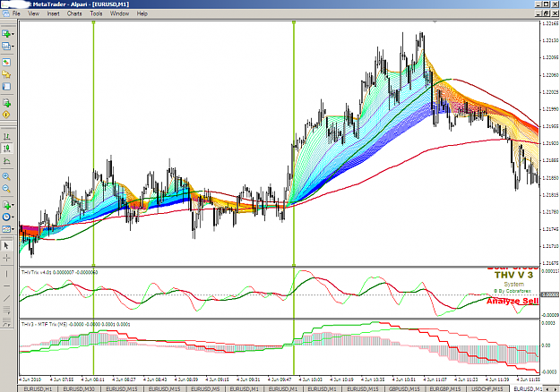Screen dimensions: 560x392
Task: Select the green vertical line near 09:47
Action: (294, 142)
